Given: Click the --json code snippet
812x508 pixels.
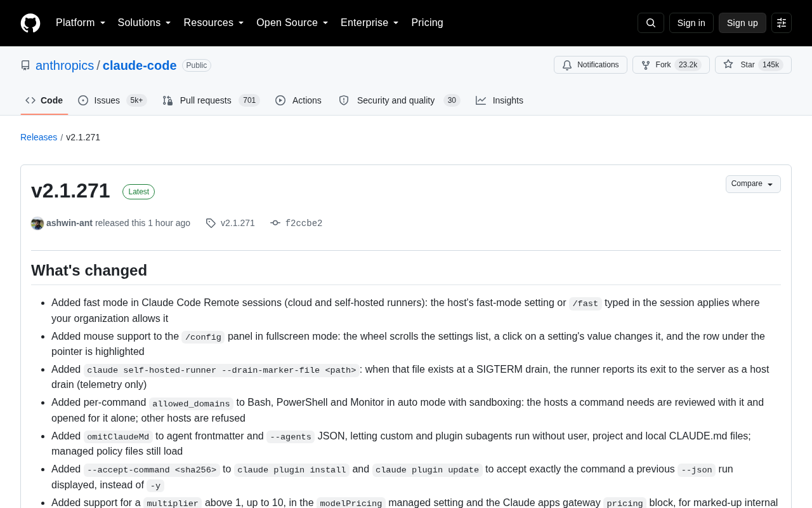Looking at the screenshot, I should [697, 470].
